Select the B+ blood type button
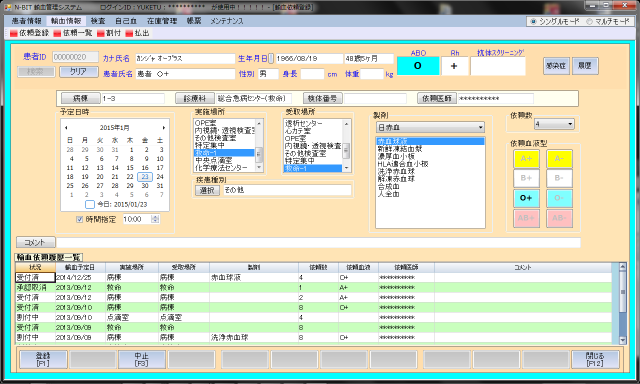Image resolution: width=640 pixels, height=384 pixels. (x=526, y=178)
